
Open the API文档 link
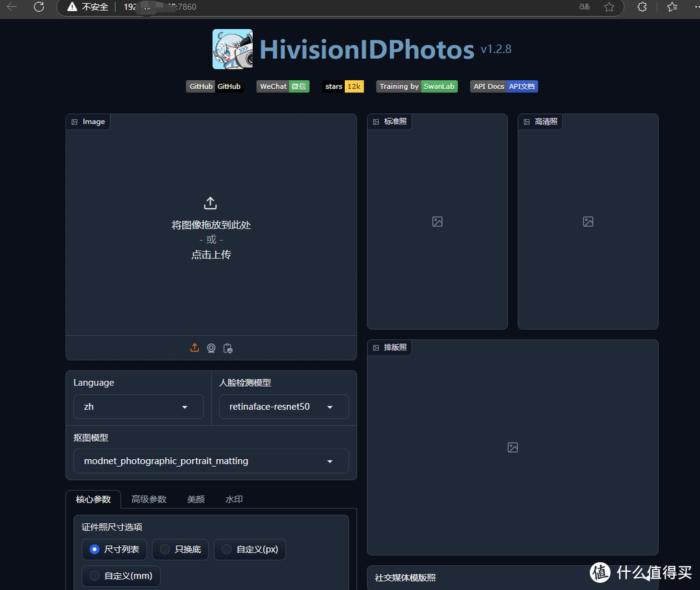click(x=522, y=86)
